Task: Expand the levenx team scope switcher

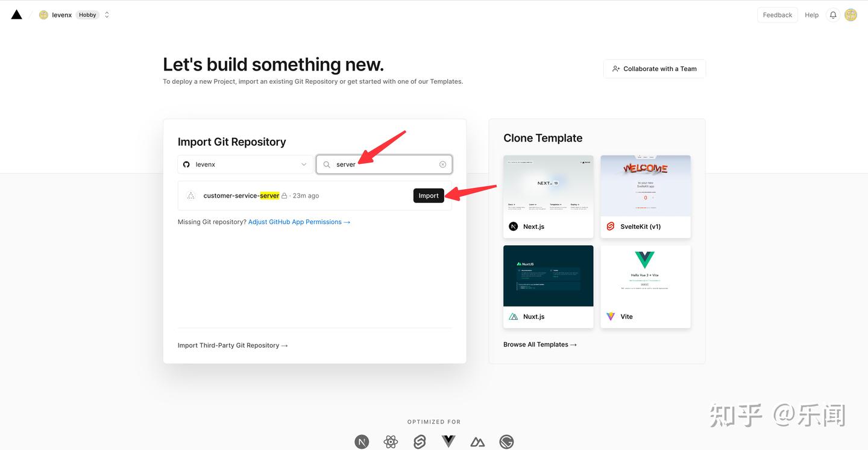Action: click(107, 15)
